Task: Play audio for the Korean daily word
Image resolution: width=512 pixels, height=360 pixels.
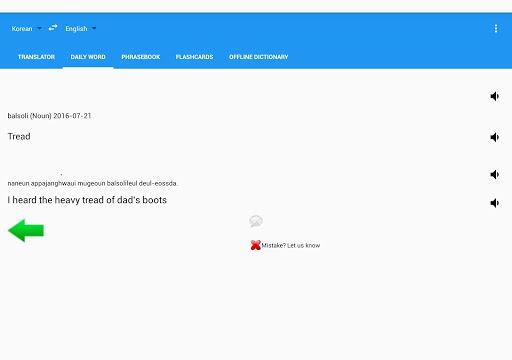Action: (495, 96)
